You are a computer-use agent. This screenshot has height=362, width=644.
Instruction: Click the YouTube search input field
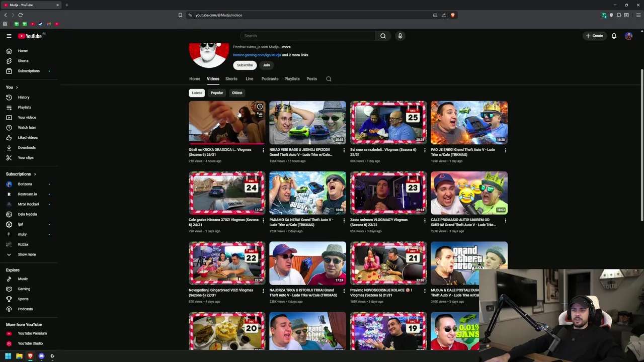point(308,36)
